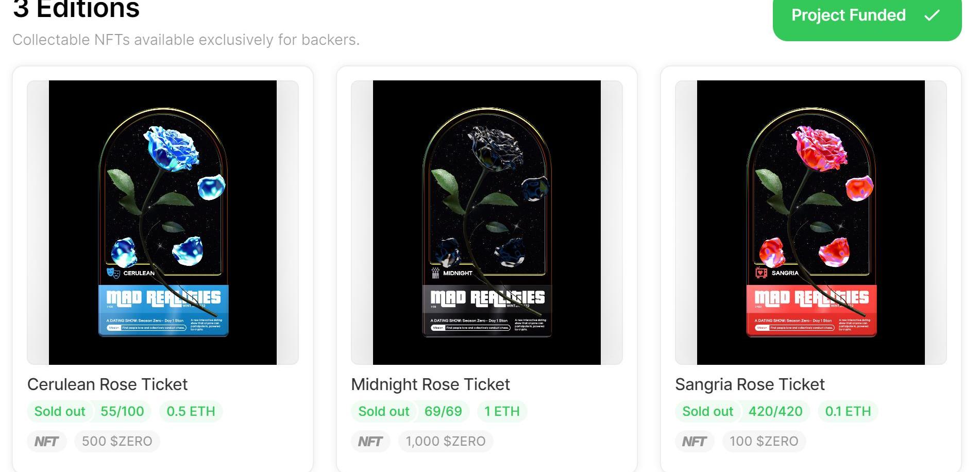980x472 pixels.
Task: Click the 0.5 ETH price tag
Action: pos(191,411)
